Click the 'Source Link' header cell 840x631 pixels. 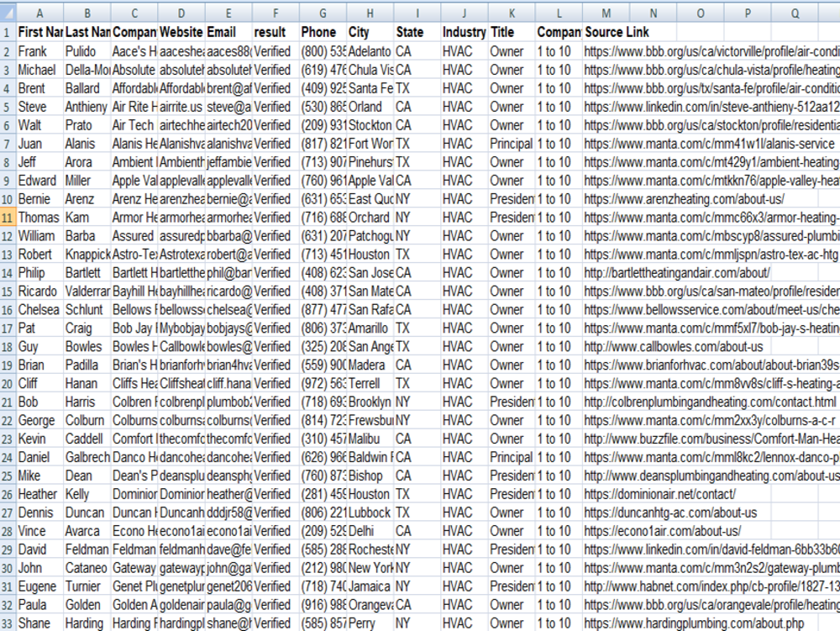[x=617, y=32]
